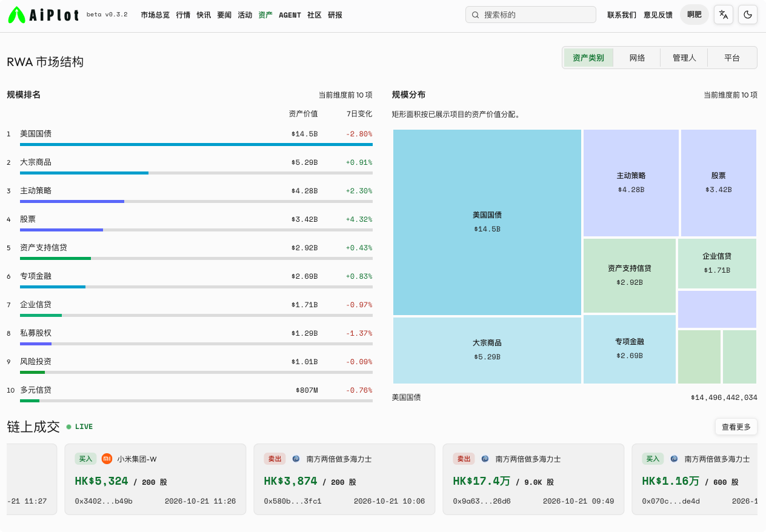Click 资产支持信贷 treemap block
This screenshot has width=766, height=532.
pyautogui.click(x=630, y=275)
